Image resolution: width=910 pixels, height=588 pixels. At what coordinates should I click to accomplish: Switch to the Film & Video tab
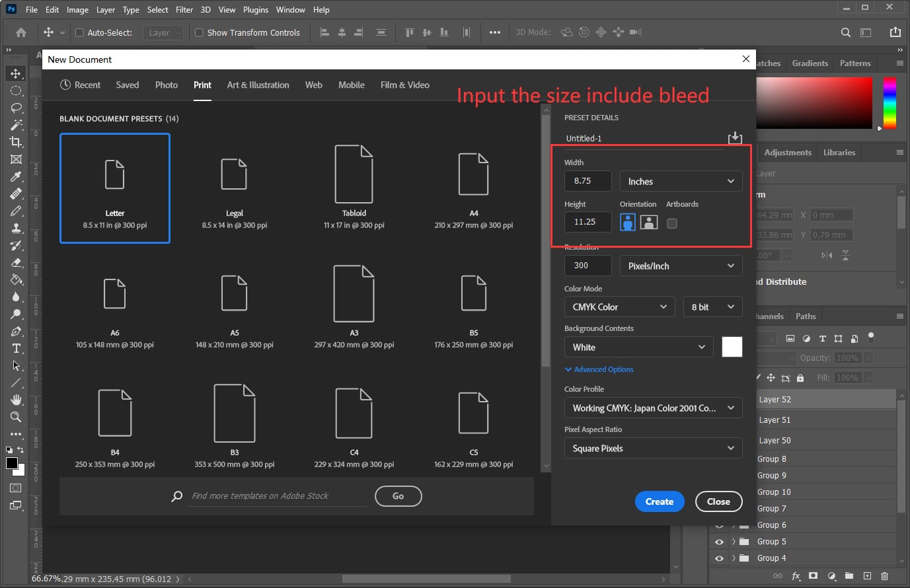point(404,85)
